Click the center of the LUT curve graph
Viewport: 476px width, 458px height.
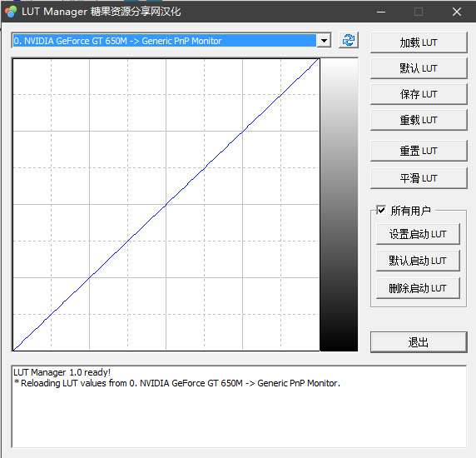coord(166,205)
